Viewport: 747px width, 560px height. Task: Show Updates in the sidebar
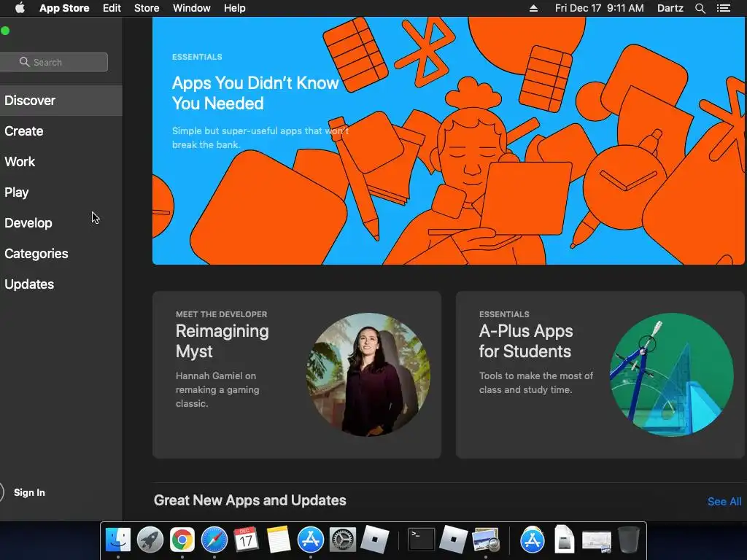point(61,284)
